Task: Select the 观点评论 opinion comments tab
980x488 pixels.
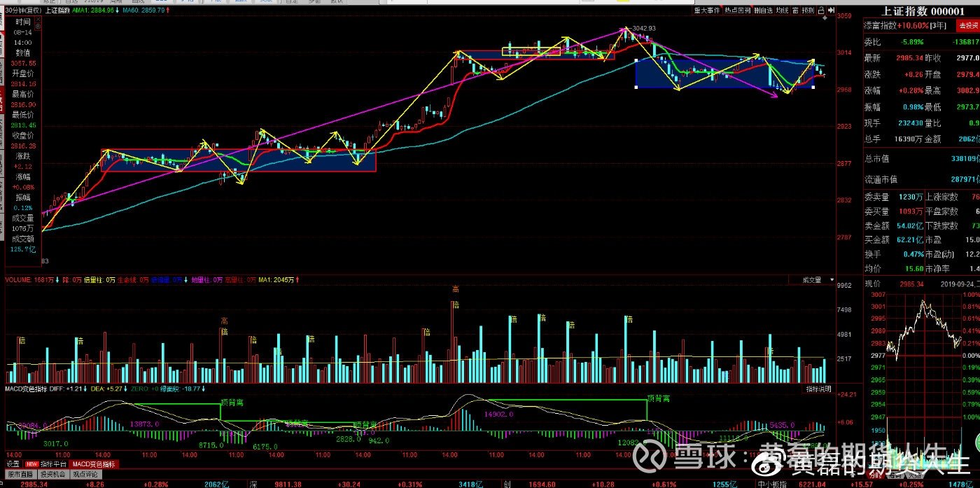Action: pyautogui.click(x=85, y=474)
